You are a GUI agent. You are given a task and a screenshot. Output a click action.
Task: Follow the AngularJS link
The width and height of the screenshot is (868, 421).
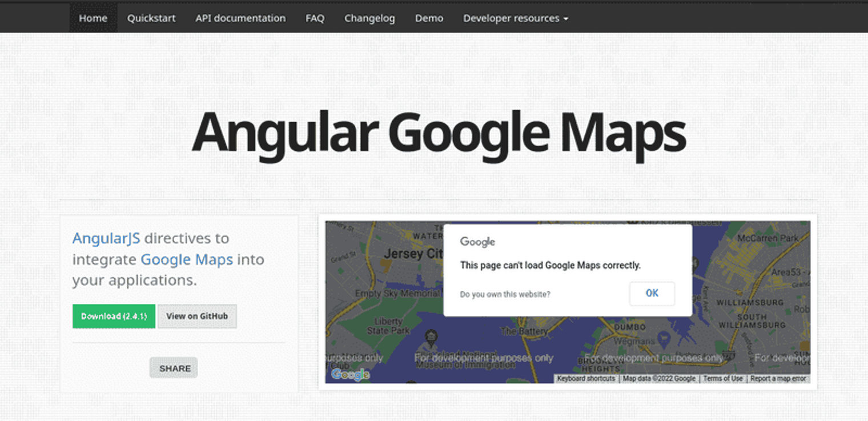pos(106,238)
